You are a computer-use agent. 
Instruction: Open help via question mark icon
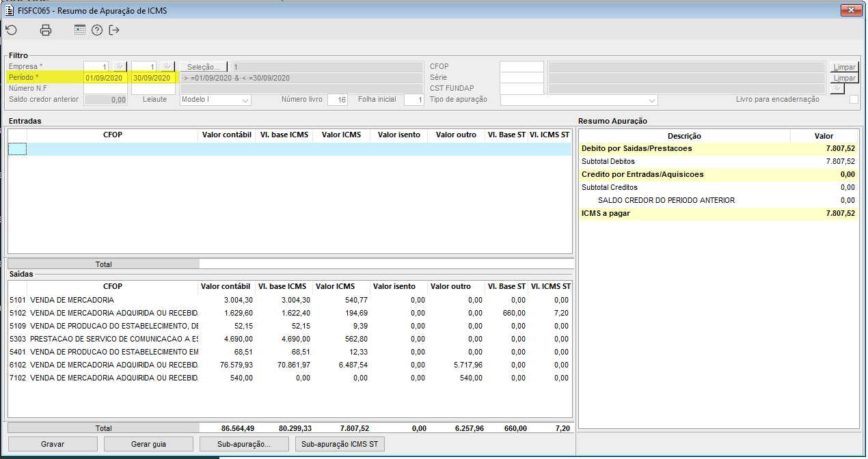(97, 30)
